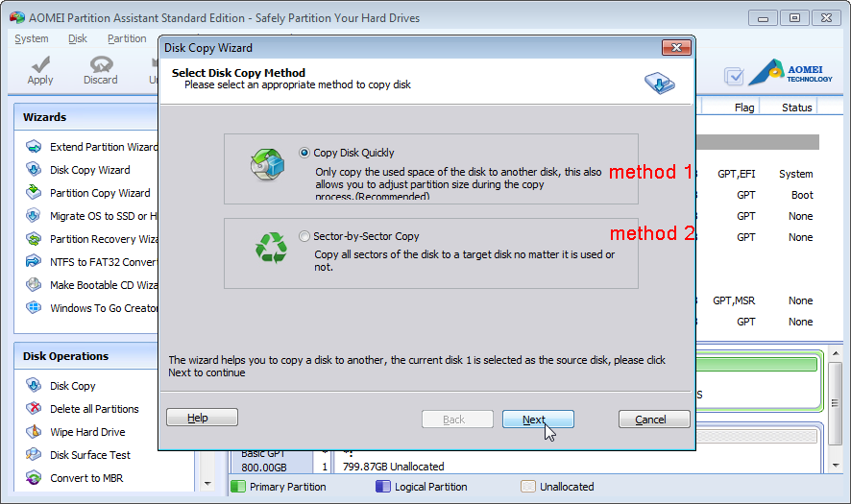Click the Wipe Hard Drive icon
Image resolution: width=851 pixels, height=504 pixels.
click(34, 431)
